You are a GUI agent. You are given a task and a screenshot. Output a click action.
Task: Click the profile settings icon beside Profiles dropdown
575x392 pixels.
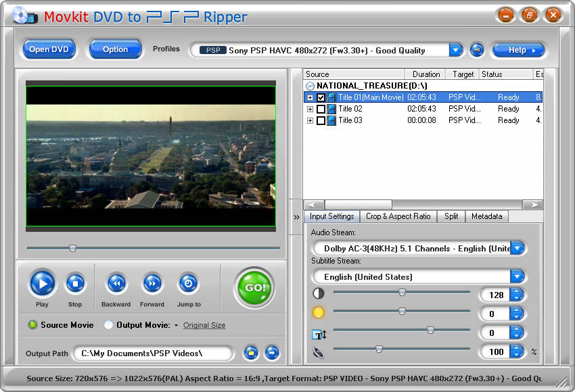tap(477, 50)
